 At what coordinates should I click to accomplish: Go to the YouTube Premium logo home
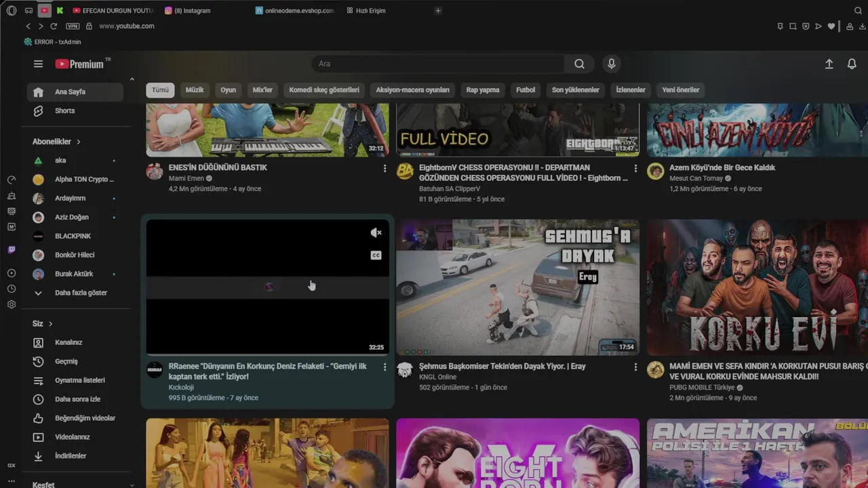pyautogui.click(x=80, y=64)
